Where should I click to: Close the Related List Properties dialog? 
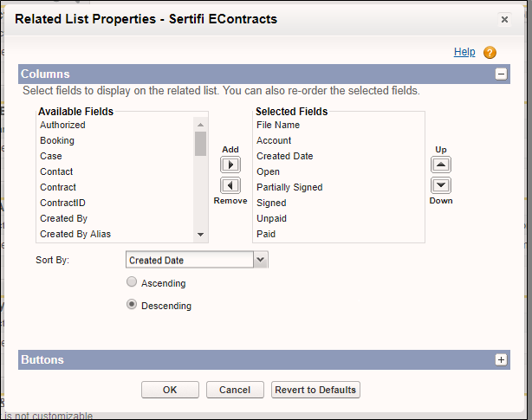[x=504, y=19]
